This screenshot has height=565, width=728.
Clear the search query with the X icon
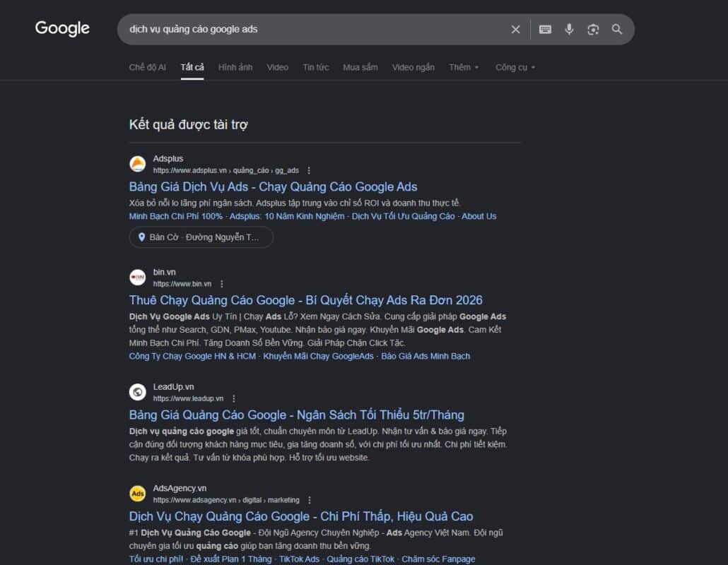point(515,29)
